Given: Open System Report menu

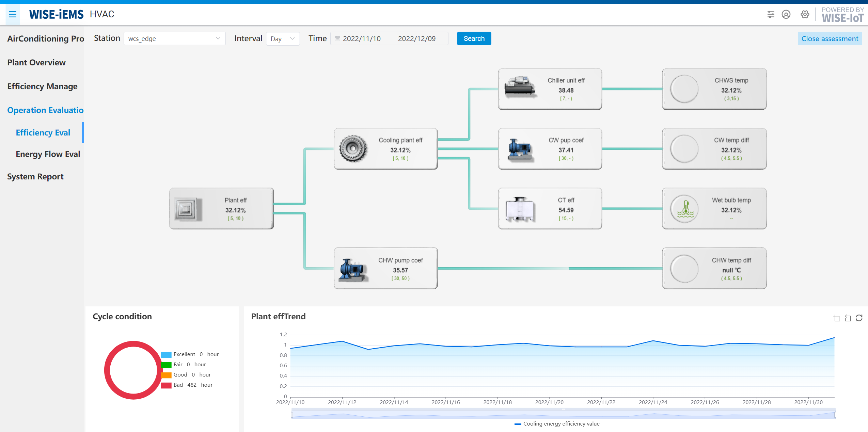Looking at the screenshot, I should pyautogui.click(x=35, y=177).
